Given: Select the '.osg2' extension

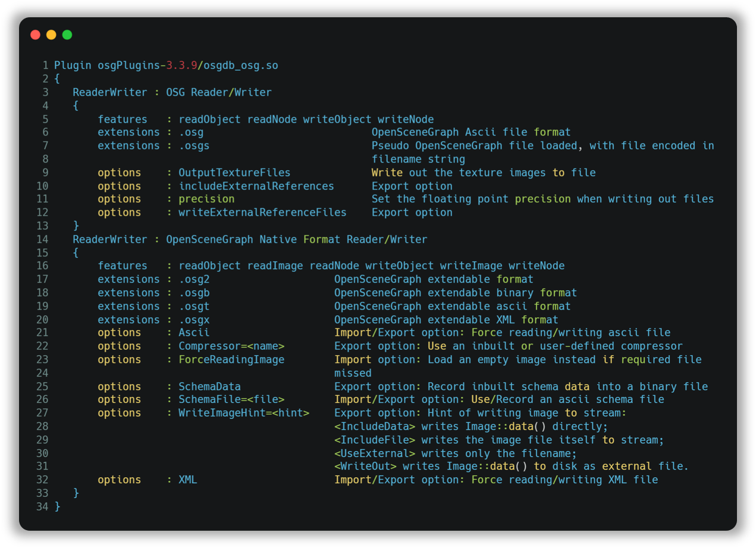Looking at the screenshot, I should click(194, 279).
